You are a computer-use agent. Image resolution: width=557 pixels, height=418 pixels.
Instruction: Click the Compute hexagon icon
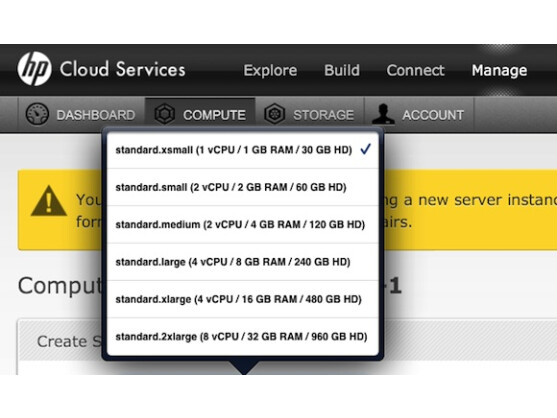(164, 114)
